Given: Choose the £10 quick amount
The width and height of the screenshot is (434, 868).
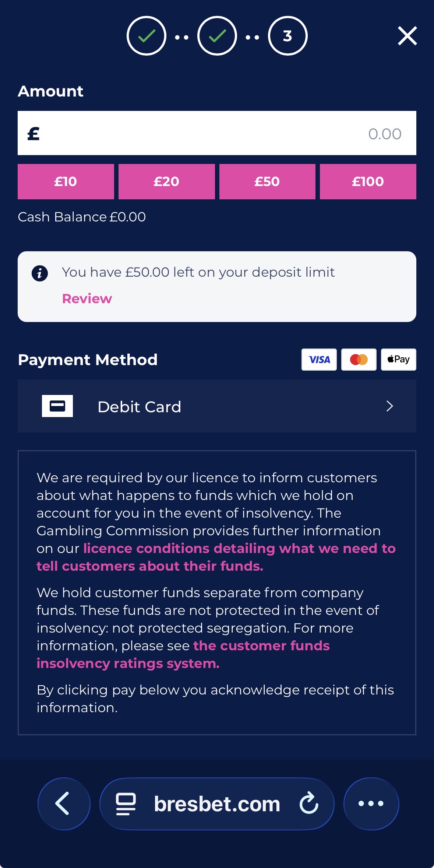Looking at the screenshot, I should pyautogui.click(x=66, y=182).
